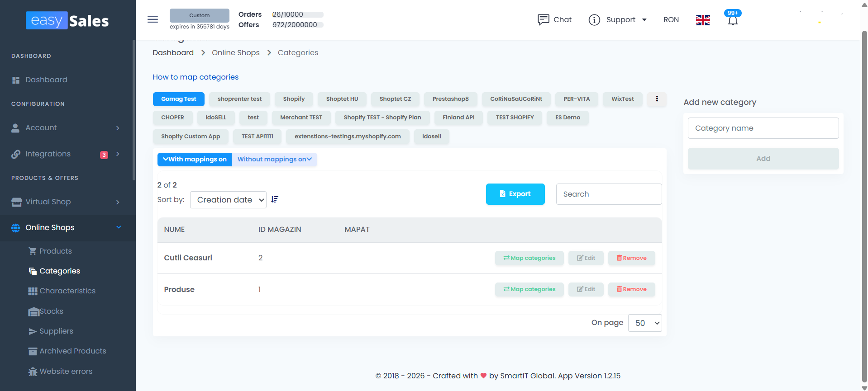Select the Shopify shop tab

click(x=294, y=99)
